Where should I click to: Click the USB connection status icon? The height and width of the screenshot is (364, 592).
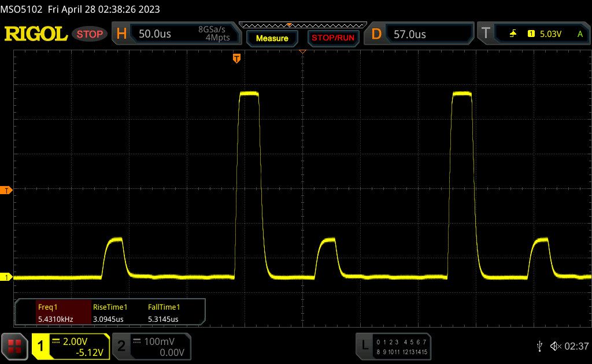coord(539,346)
